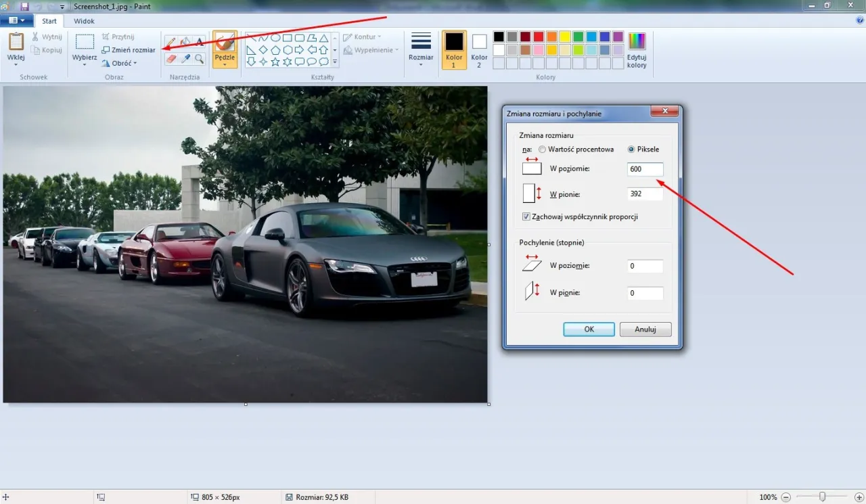Click the zoom out minus button
The image size is (866, 504).
click(788, 497)
